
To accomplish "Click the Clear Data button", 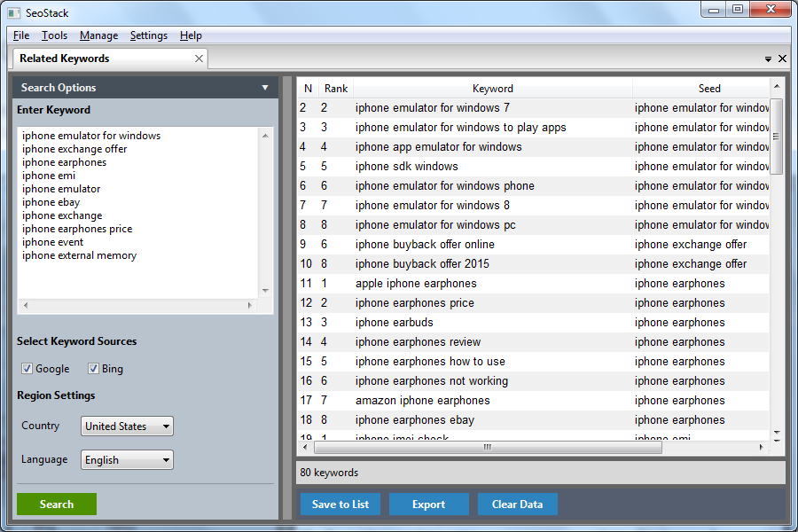I will click(x=518, y=504).
